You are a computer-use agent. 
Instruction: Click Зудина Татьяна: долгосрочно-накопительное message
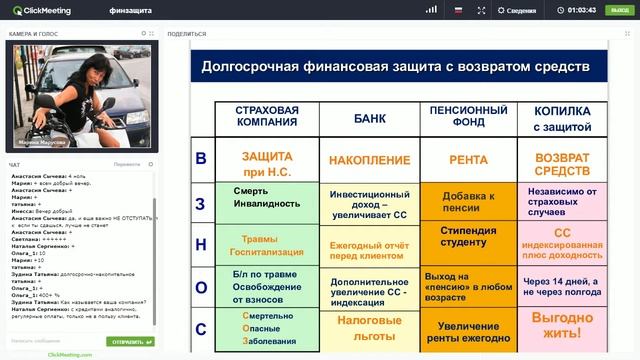pyautogui.click(x=73, y=274)
